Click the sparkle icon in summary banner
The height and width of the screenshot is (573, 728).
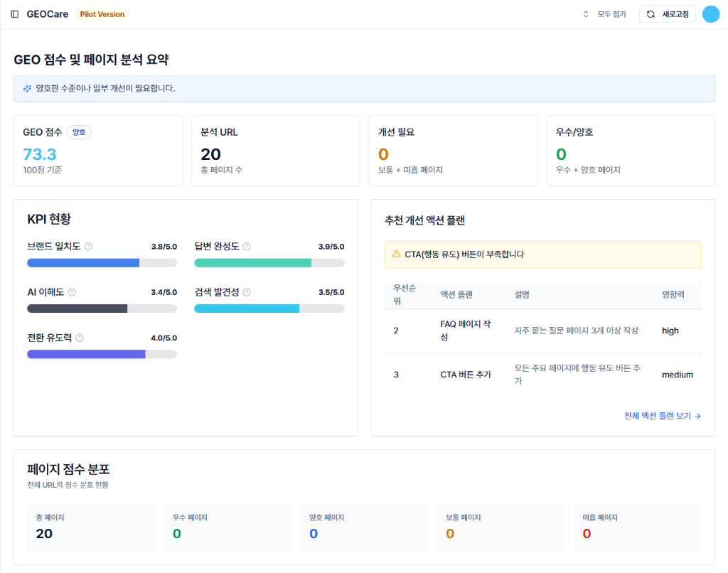click(x=27, y=89)
